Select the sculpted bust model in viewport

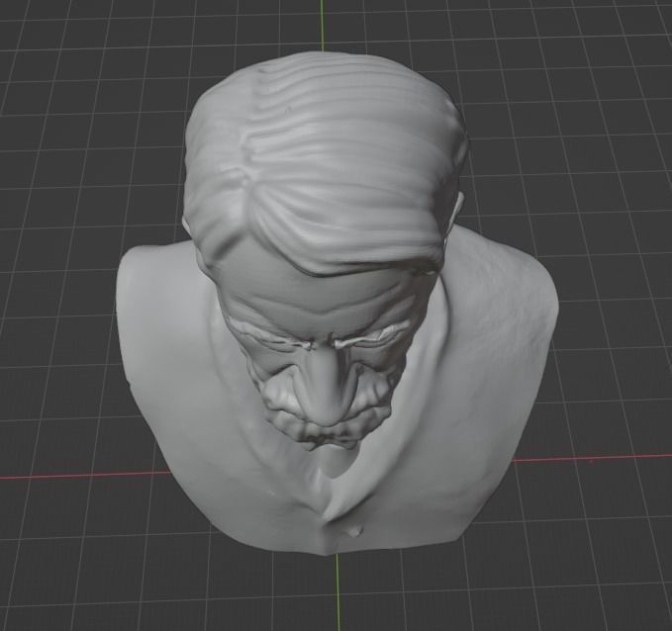pyautogui.click(x=336, y=305)
